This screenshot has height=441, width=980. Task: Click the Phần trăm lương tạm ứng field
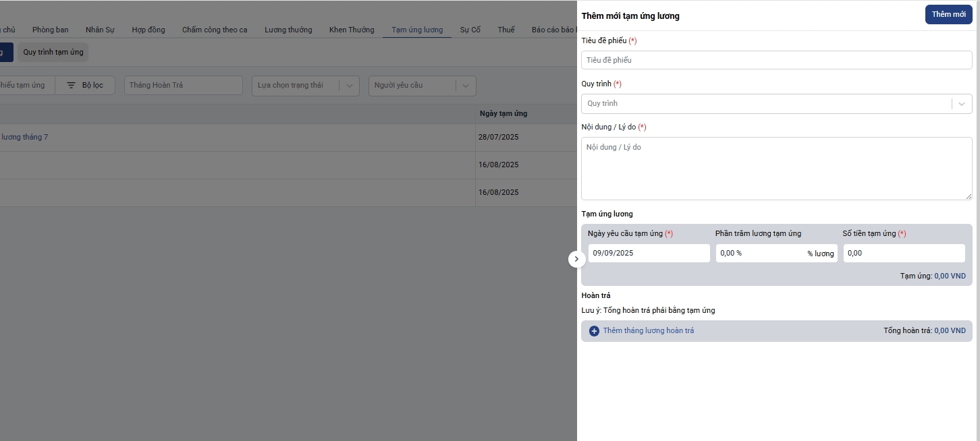(x=759, y=254)
